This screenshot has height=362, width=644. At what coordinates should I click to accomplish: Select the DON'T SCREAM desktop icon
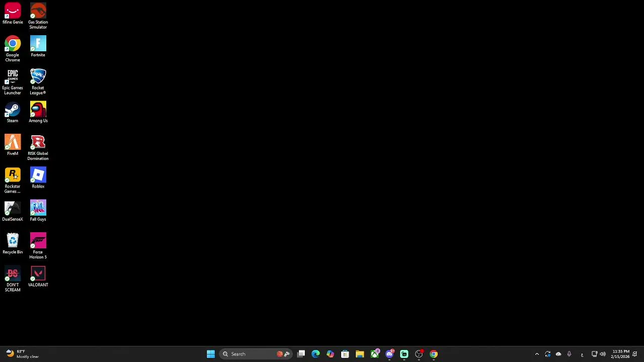coord(13,279)
